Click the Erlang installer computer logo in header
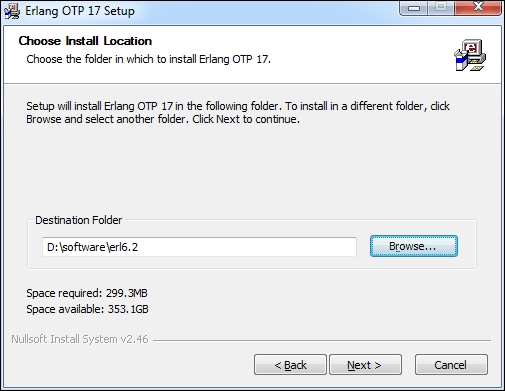The image size is (505, 391). [470, 55]
